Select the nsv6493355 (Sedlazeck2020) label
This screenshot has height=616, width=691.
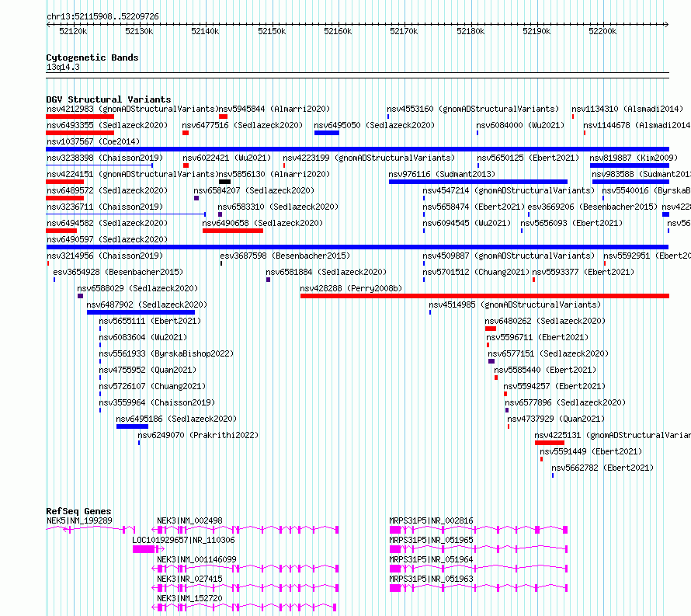click(107, 125)
